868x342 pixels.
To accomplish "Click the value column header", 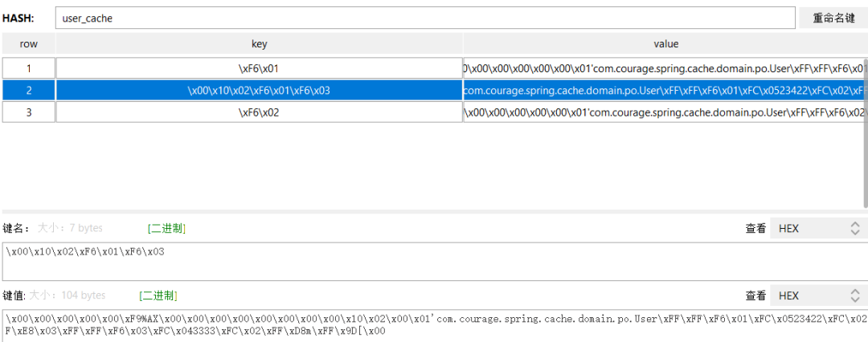I will (x=665, y=44).
